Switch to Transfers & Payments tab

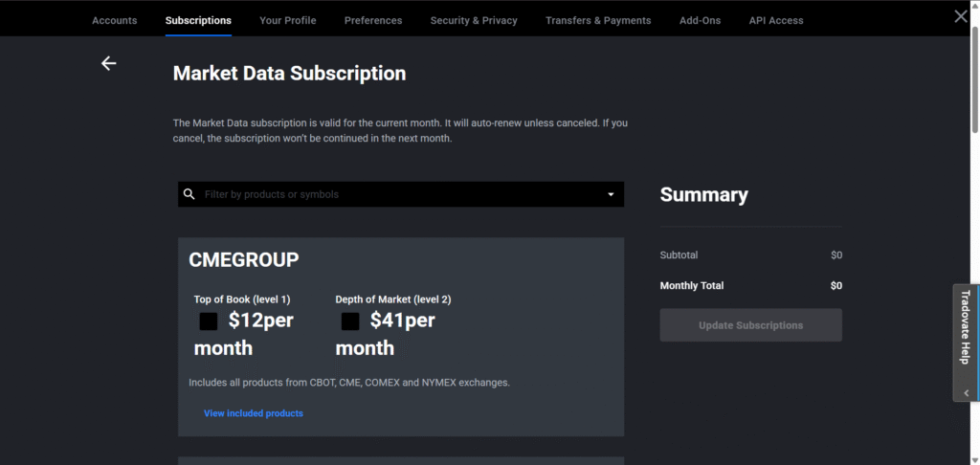click(598, 20)
